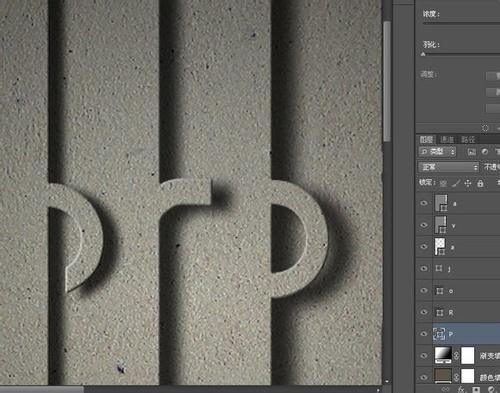This screenshot has height=393, width=500.
Task: Open the 类型 layer filter dropdown
Action: tap(437, 152)
